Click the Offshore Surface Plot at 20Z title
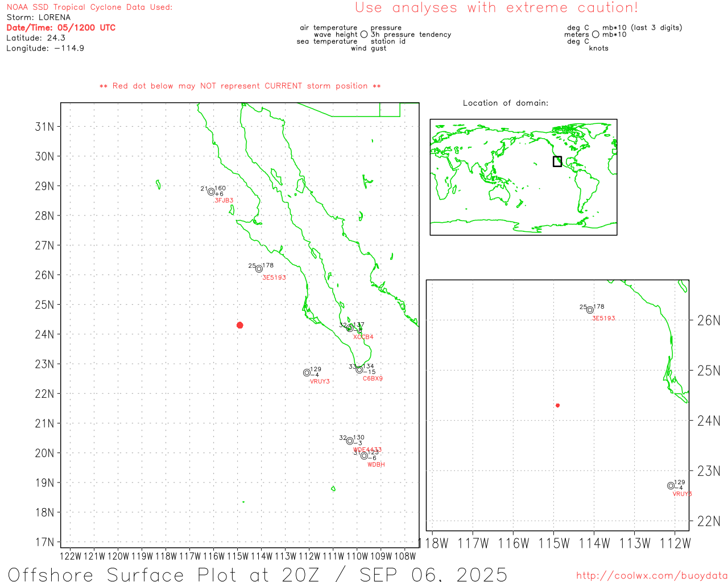The image size is (728, 582). 258,575
